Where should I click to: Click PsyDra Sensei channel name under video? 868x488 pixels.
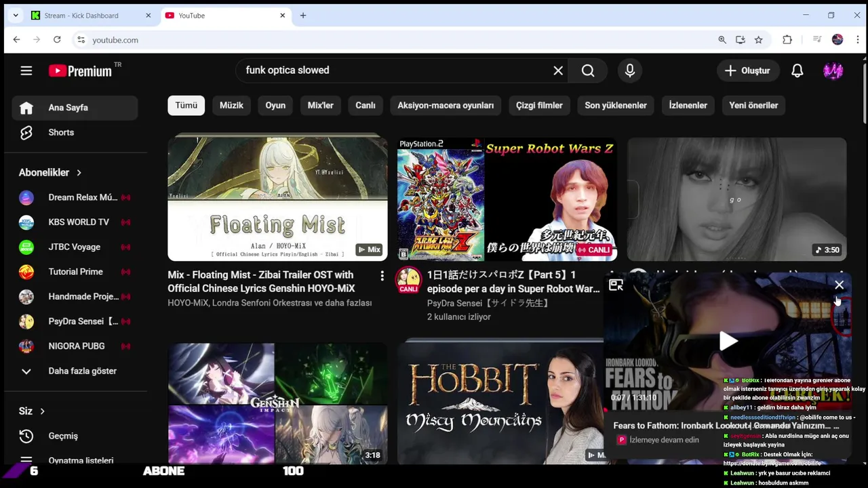[x=488, y=303]
